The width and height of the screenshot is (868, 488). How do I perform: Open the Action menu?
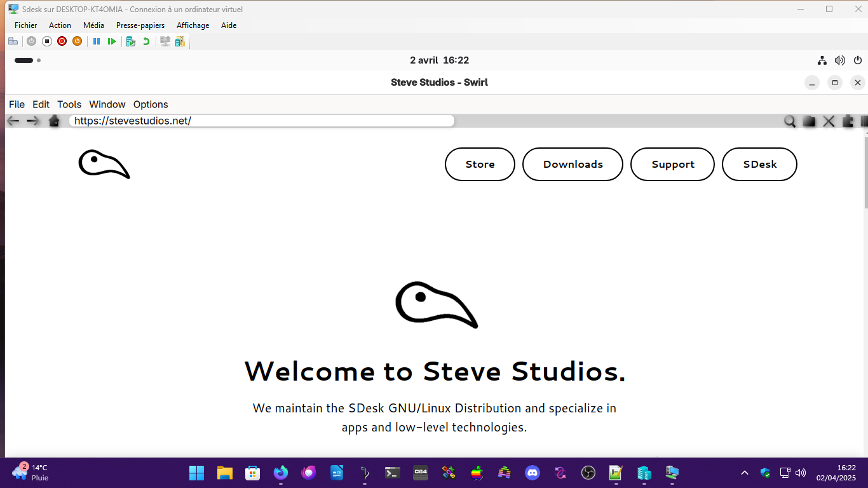60,25
